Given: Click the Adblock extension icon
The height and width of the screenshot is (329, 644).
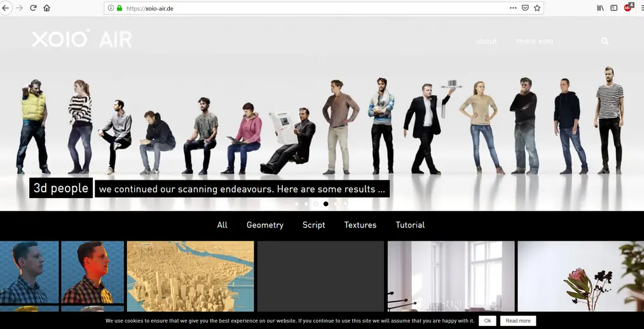Looking at the screenshot, I should tap(628, 8).
